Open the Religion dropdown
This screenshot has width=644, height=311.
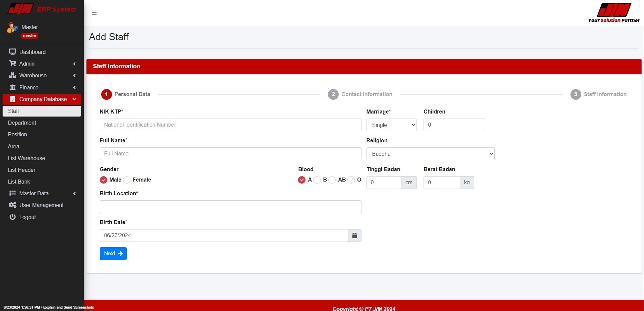[x=430, y=154]
